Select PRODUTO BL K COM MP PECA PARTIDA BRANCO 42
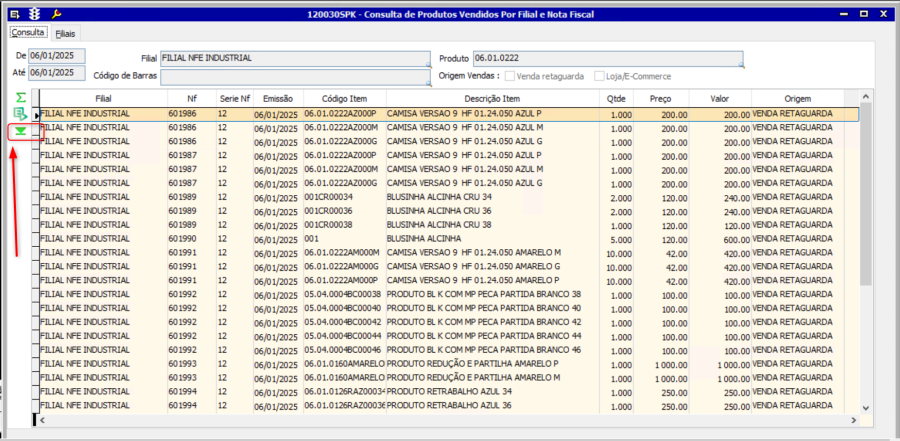The width and height of the screenshot is (900, 441). point(492,322)
